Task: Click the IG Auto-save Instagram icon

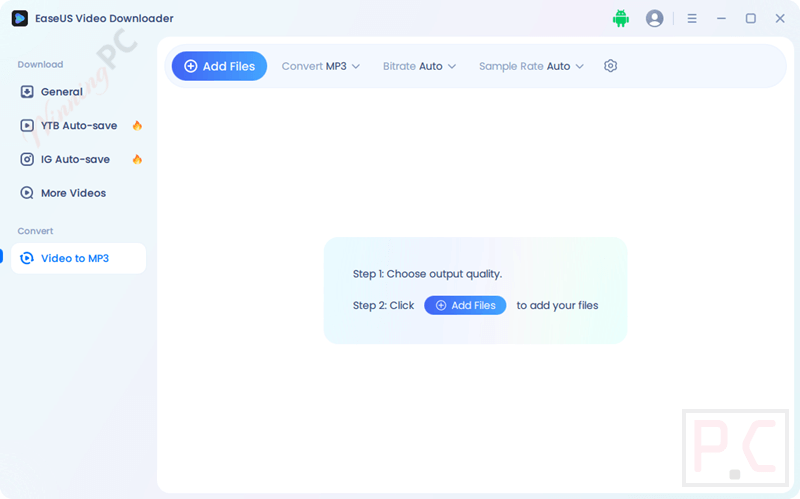Action: (x=27, y=159)
